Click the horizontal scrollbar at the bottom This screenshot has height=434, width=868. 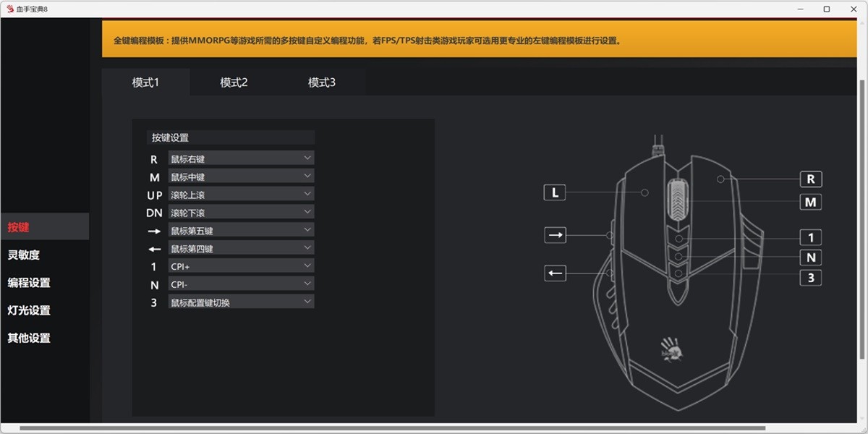click(x=391, y=428)
